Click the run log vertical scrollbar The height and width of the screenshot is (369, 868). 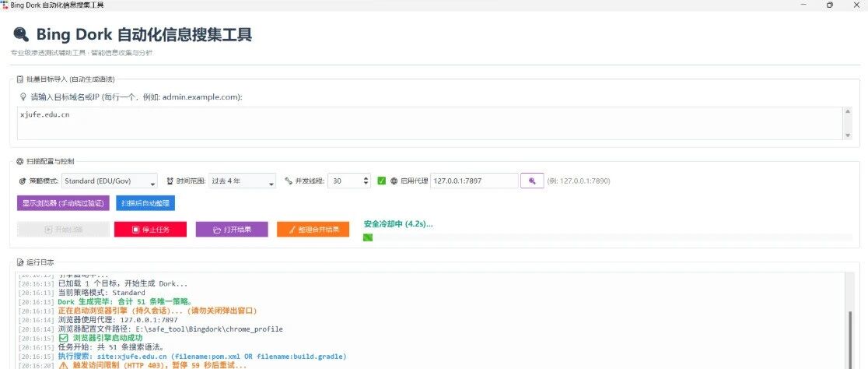point(851,339)
